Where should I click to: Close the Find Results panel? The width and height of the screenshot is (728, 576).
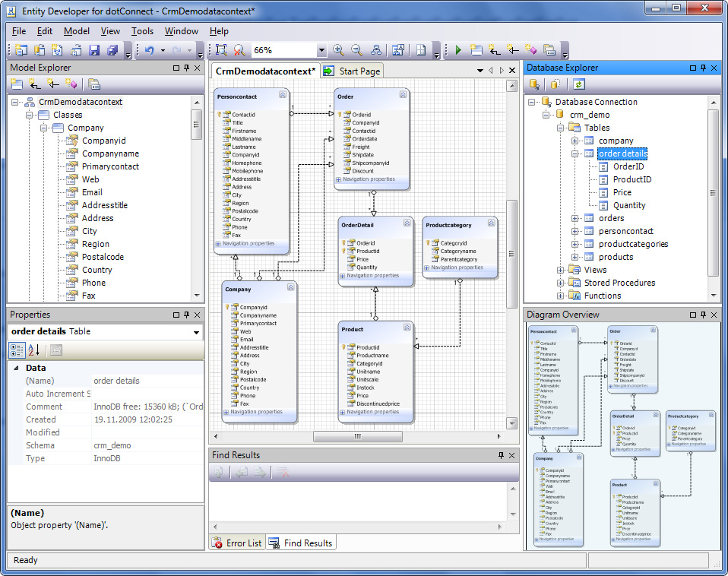tap(511, 455)
